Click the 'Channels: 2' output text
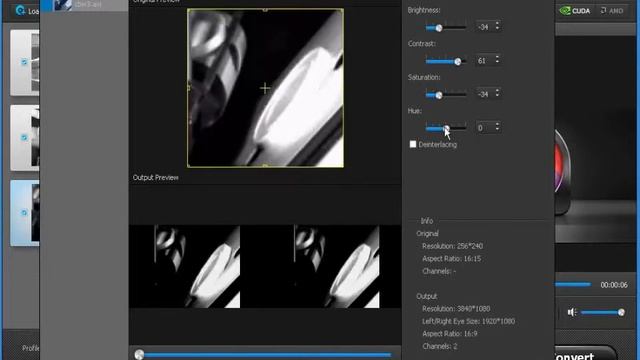 440,346
